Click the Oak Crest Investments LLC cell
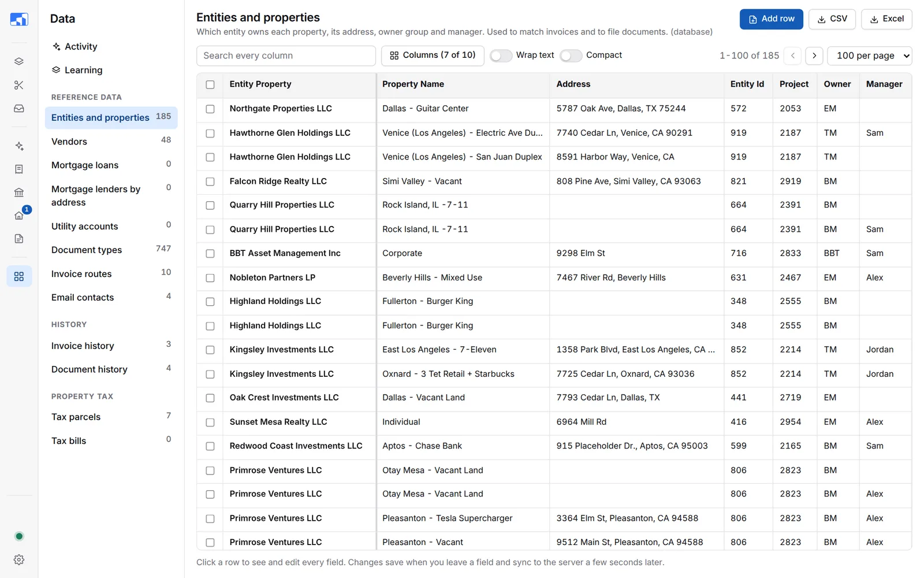 click(299, 398)
